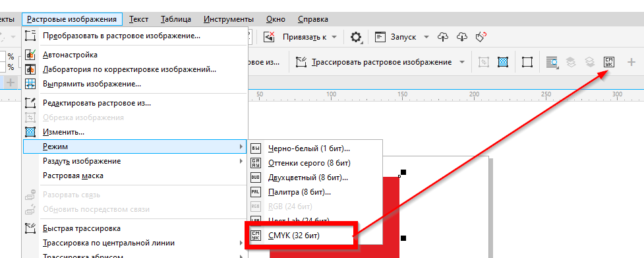The height and width of the screenshot is (258, 644).
Task: Select Редактировать растровое из... entry
Action: (x=135, y=103)
